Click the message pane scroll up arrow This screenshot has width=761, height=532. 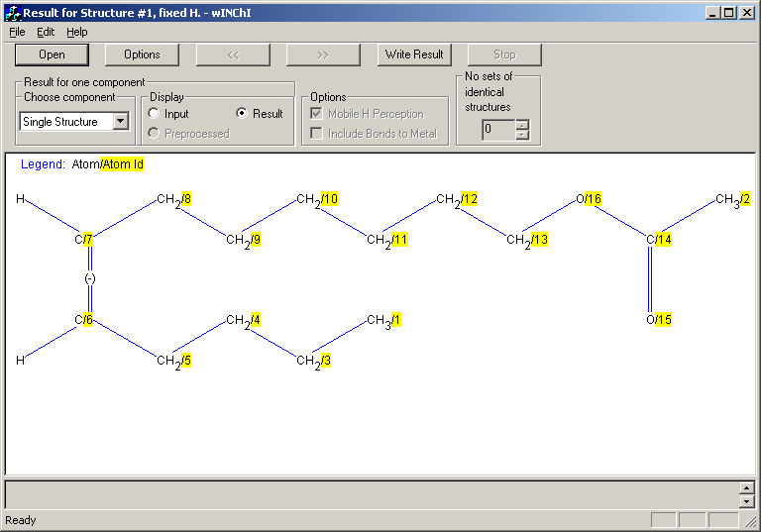point(747,487)
